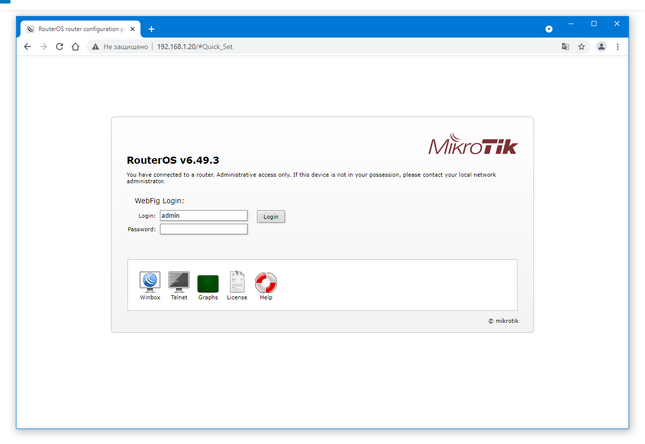This screenshot has width=645, height=444.
Task: Focus the Login username field
Action: pyautogui.click(x=204, y=216)
